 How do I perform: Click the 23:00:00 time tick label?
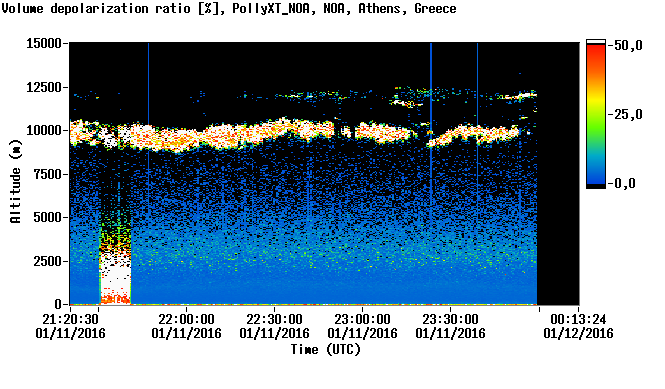click(x=362, y=319)
